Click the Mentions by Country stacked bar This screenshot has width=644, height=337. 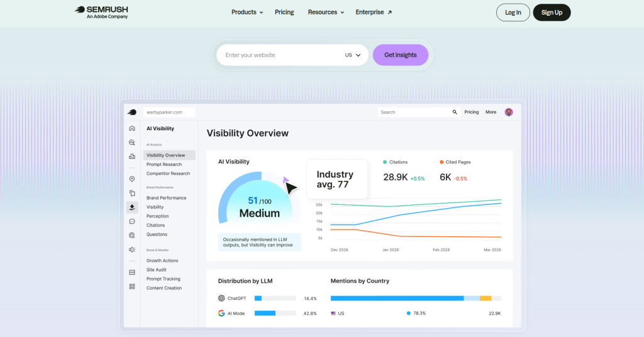(416, 299)
